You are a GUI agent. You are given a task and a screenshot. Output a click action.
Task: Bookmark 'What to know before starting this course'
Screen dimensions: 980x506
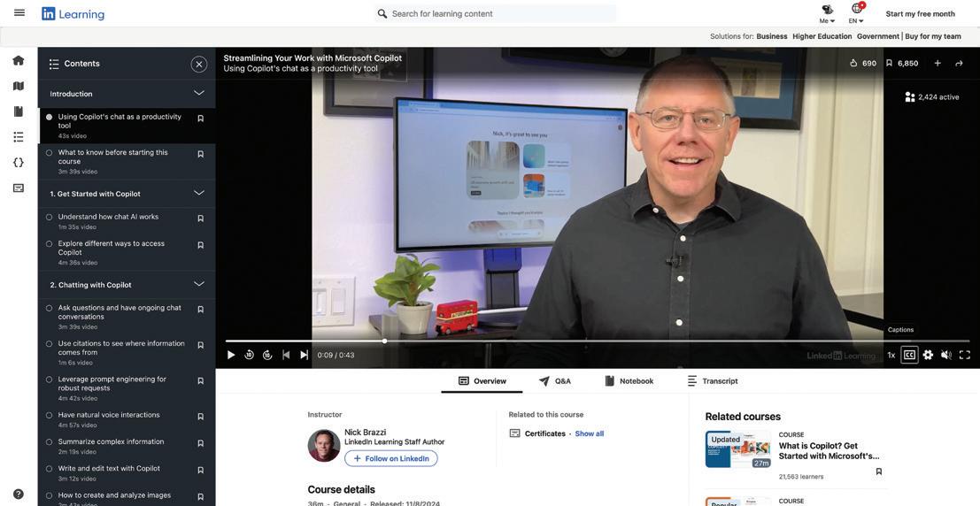tap(201, 154)
